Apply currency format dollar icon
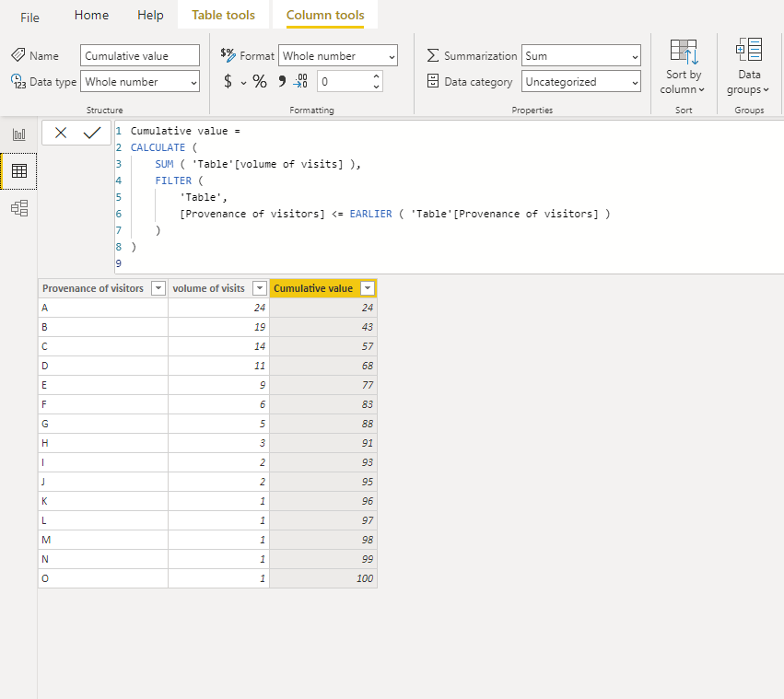 [x=228, y=81]
